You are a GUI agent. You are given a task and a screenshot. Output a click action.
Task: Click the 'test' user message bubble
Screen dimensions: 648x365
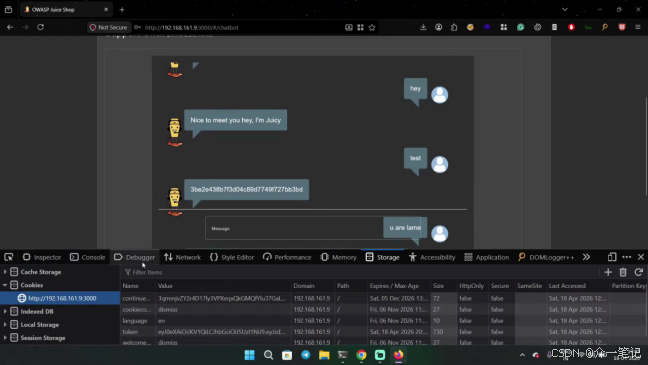click(x=415, y=158)
